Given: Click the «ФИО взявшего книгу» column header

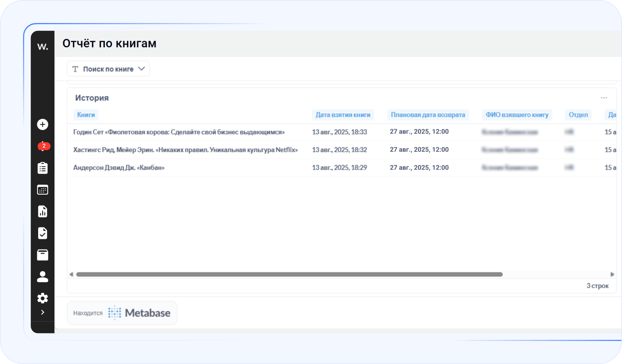Looking at the screenshot, I should (x=517, y=115).
